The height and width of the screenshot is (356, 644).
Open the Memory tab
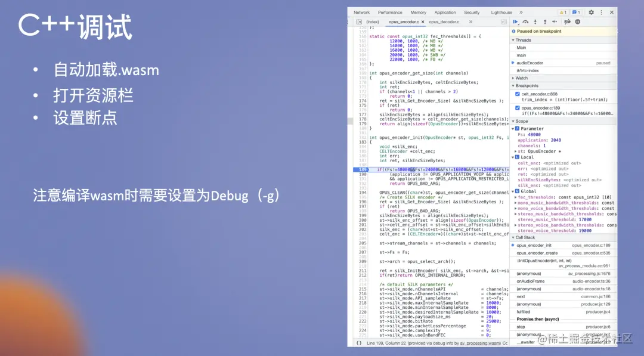418,13
